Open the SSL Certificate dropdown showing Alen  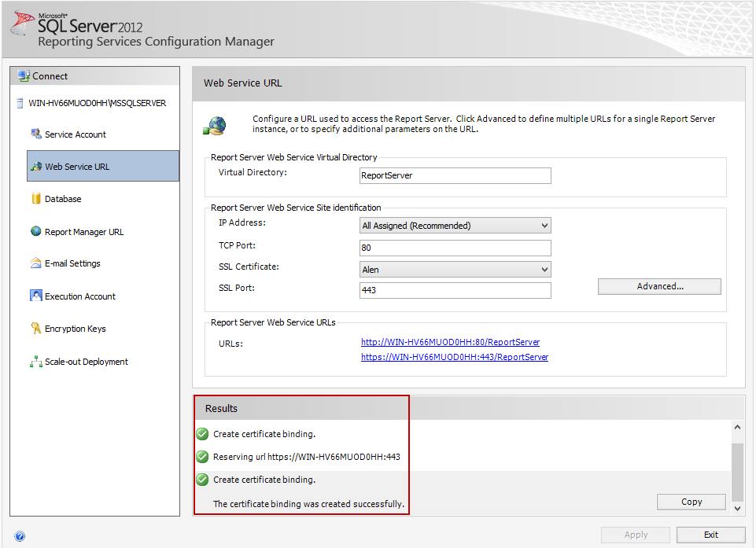455,270
